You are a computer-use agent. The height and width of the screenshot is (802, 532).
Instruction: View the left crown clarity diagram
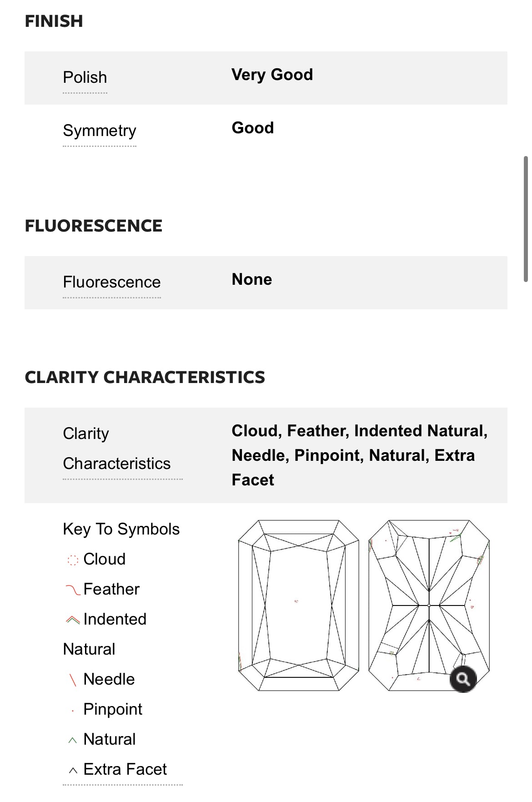pyautogui.click(x=296, y=605)
